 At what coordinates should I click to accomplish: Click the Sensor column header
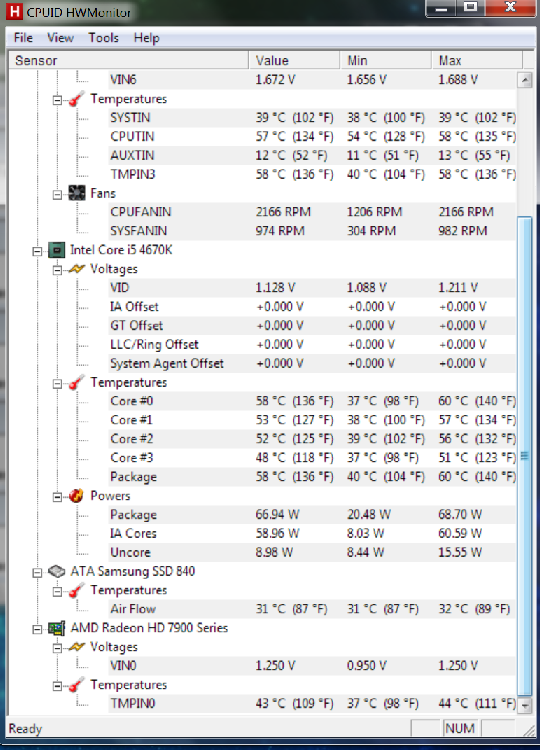(129, 61)
